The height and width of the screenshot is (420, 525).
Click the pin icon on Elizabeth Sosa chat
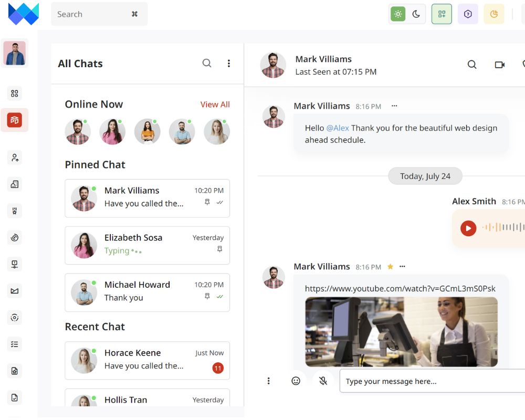(x=219, y=250)
